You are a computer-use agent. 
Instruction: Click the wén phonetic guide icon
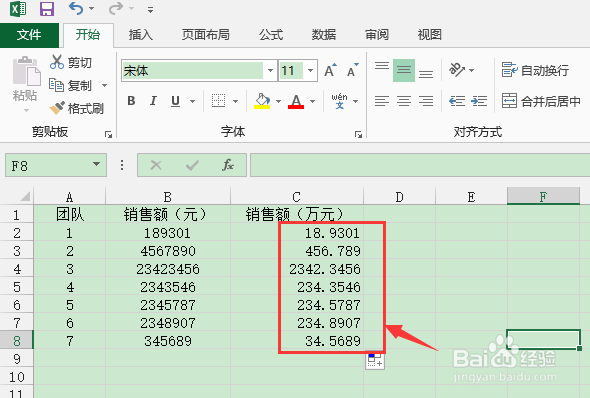[339, 101]
